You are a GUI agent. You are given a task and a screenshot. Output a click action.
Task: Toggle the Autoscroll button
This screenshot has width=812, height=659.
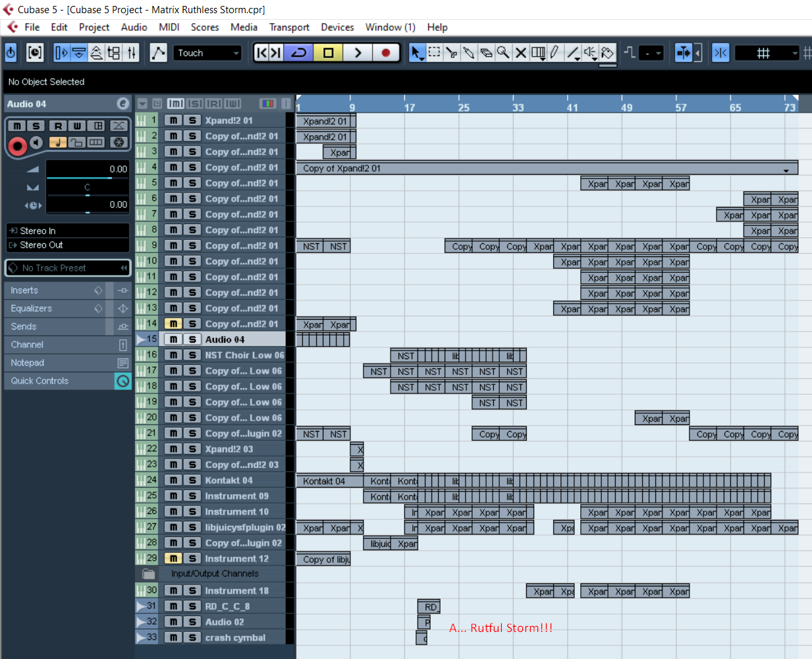tap(684, 53)
